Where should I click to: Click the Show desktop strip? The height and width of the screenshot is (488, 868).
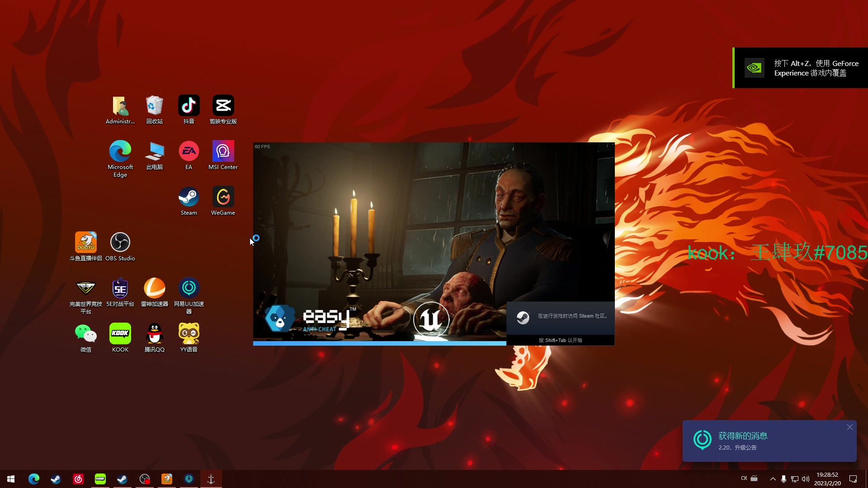[866, 479]
